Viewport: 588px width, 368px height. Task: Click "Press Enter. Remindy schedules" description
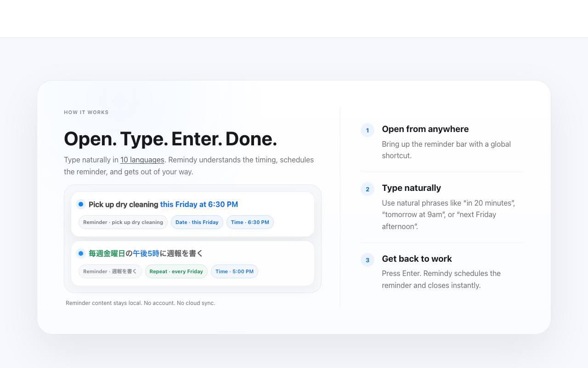tap(441, 279)
